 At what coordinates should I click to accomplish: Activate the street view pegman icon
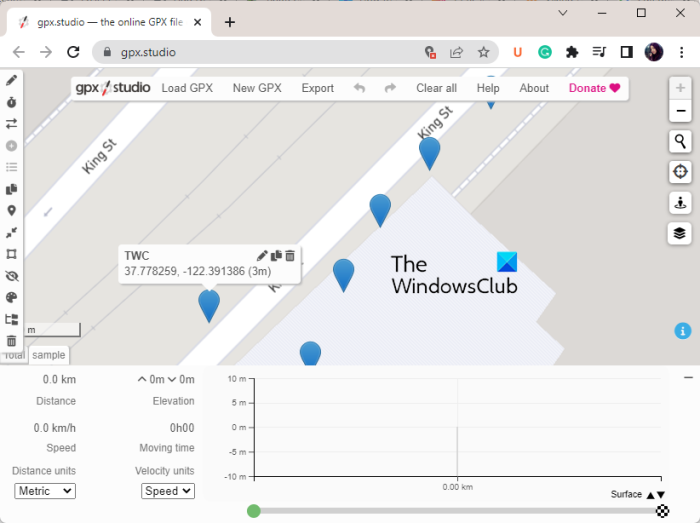point(680,203)
